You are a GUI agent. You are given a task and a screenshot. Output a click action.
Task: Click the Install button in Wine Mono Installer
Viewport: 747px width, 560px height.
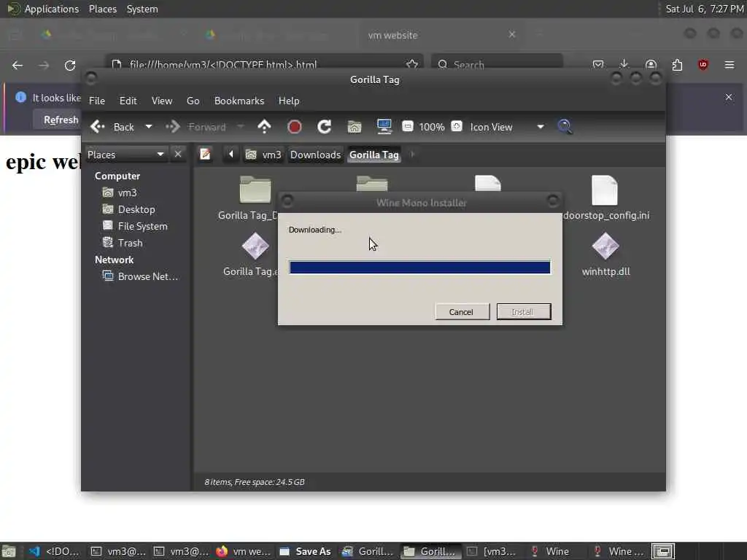point(523,312)
